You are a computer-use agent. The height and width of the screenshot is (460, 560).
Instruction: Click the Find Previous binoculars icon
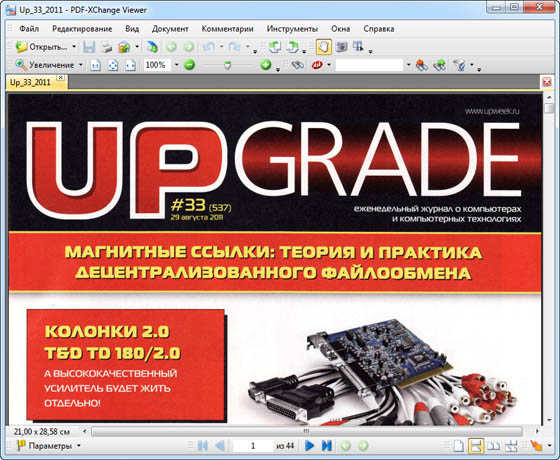pyautogui.click(x=422, y=65)
